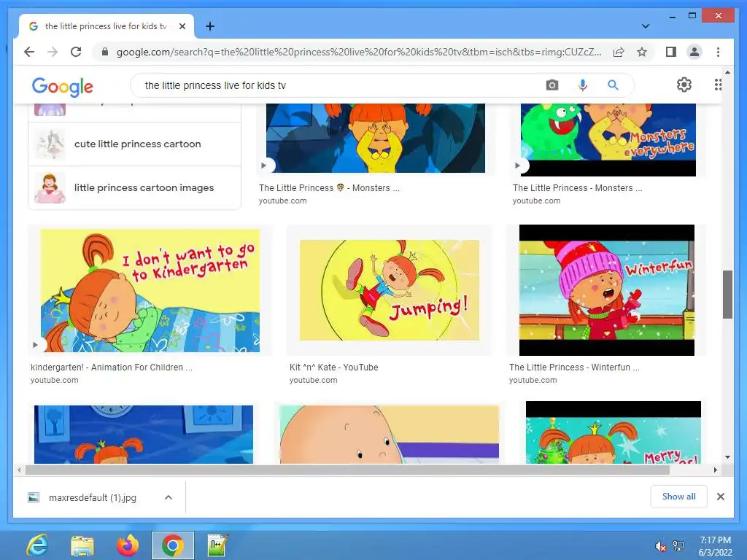Viewport: 747px width, 560px height.
Task: Click the muted volume tray icon
Action: (660, 546)
